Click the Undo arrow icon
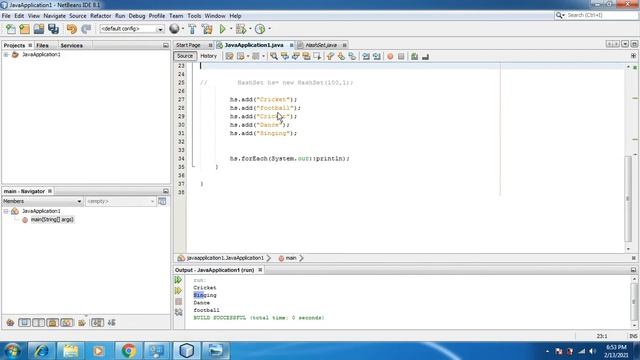 pyautogui.click(x=72, y=29)
